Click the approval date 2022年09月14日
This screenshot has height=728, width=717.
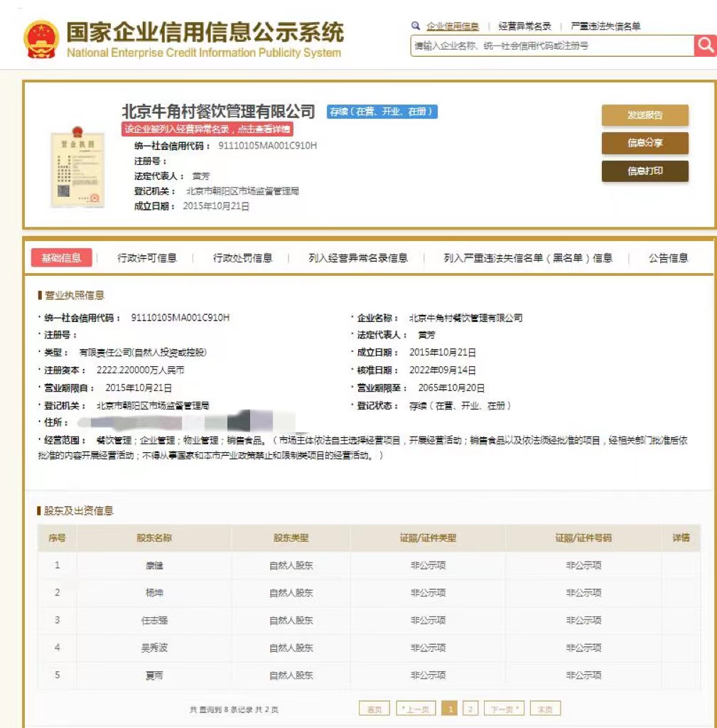(442, 370)
